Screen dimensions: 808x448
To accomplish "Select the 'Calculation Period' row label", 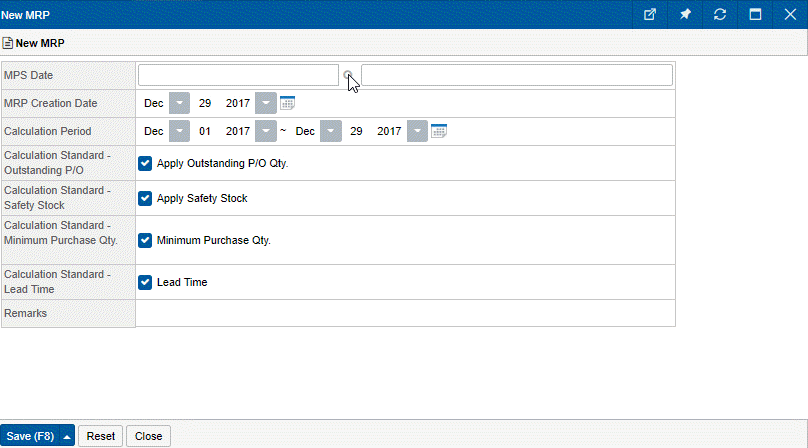I will [x=47, y=131].
